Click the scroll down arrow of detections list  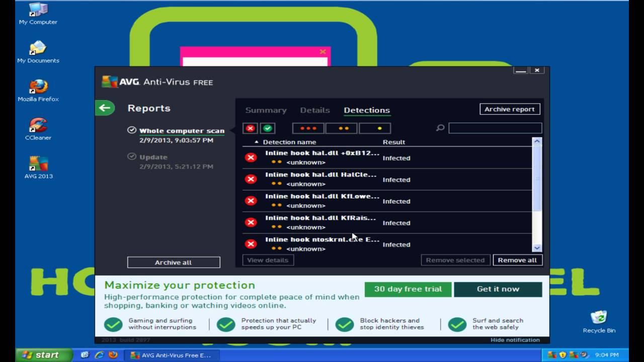pyautogui.click(x=537, y=247)
